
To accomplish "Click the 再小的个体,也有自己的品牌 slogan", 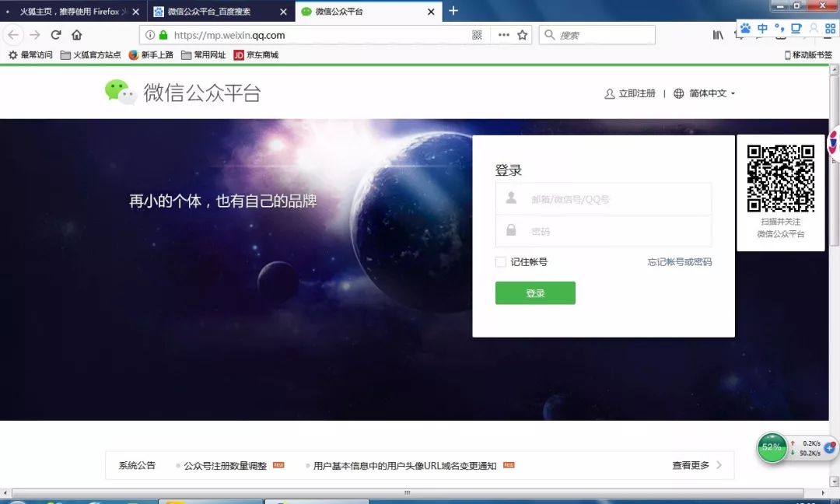I will click(x=223, y=201).
